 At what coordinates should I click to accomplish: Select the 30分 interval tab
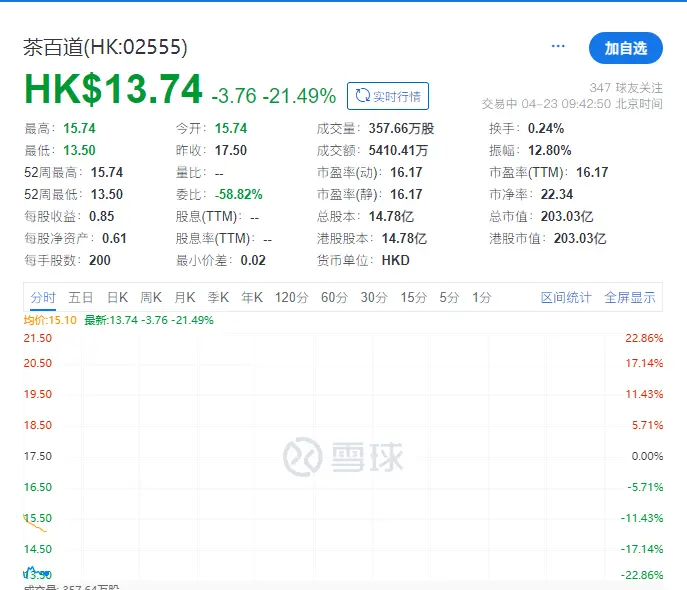[x=374, y=298]
